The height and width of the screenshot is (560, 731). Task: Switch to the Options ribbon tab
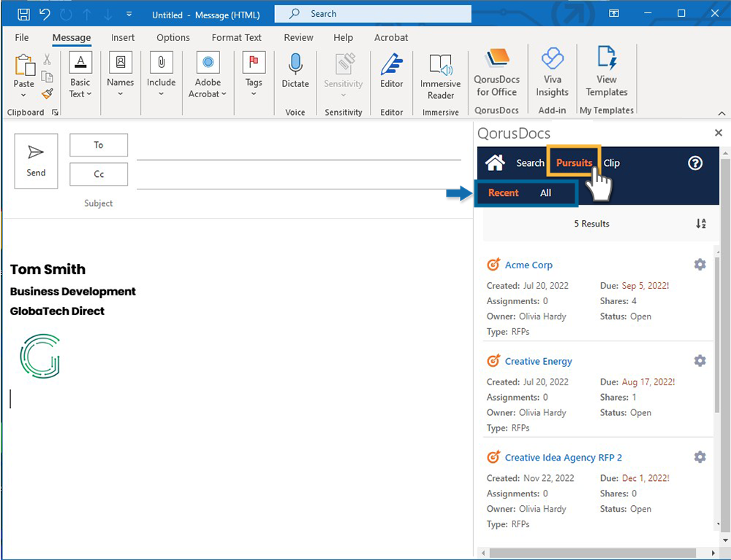pos(173,38)
